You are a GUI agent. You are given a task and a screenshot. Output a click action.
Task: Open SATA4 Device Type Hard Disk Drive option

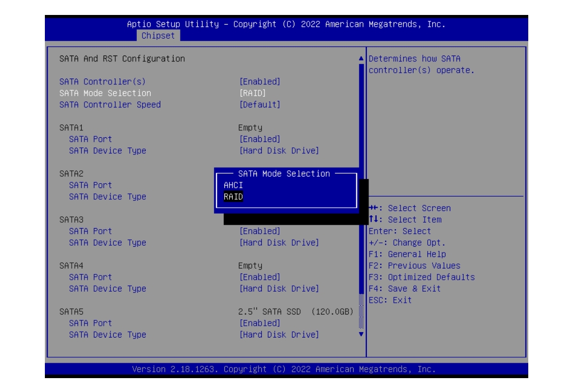tap(279, 288)
